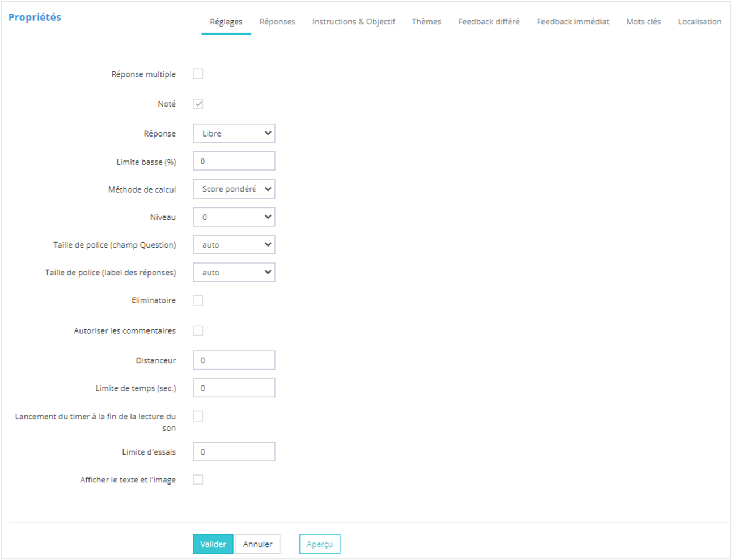The image size is (732, 560).
Task: Open Taille de police label des réponses dropdown
Action: tap(234, 273)
